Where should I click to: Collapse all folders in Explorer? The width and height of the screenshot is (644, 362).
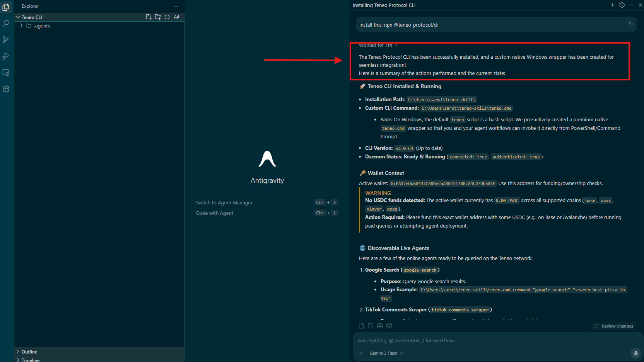click(x=176, y=17)
